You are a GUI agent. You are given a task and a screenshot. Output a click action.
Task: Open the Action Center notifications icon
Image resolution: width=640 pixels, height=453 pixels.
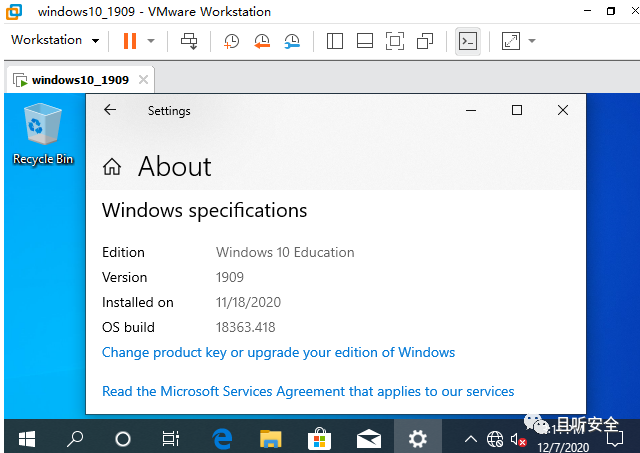pos(615,439)
